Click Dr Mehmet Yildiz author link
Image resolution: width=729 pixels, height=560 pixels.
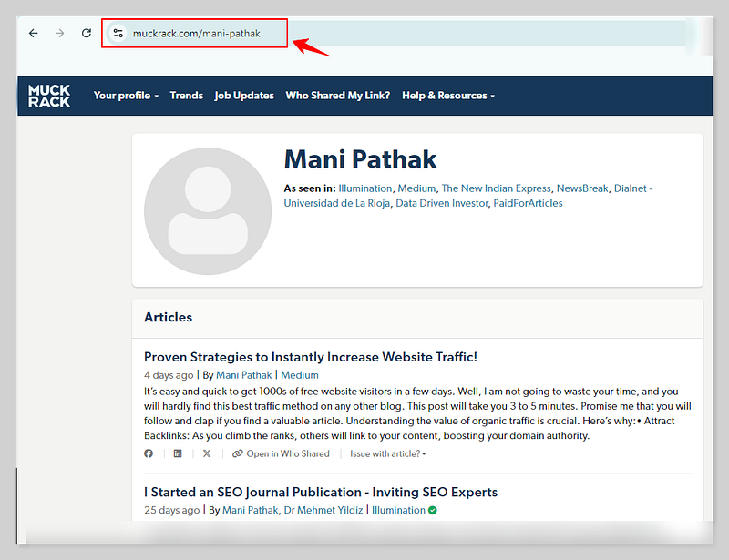[323, 510]
